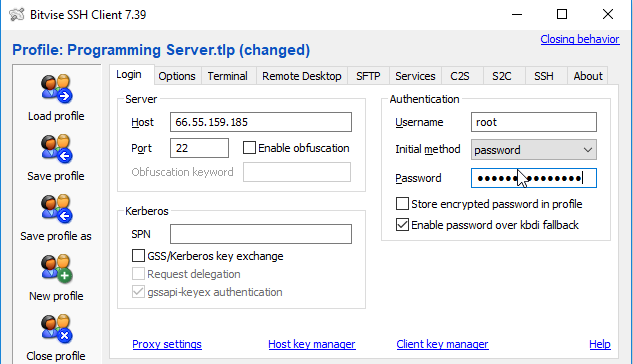This screenshot has width=633, height=364.
Task: Toggle gssapi-keyex authentication checkbox
Action: point(138,292)
